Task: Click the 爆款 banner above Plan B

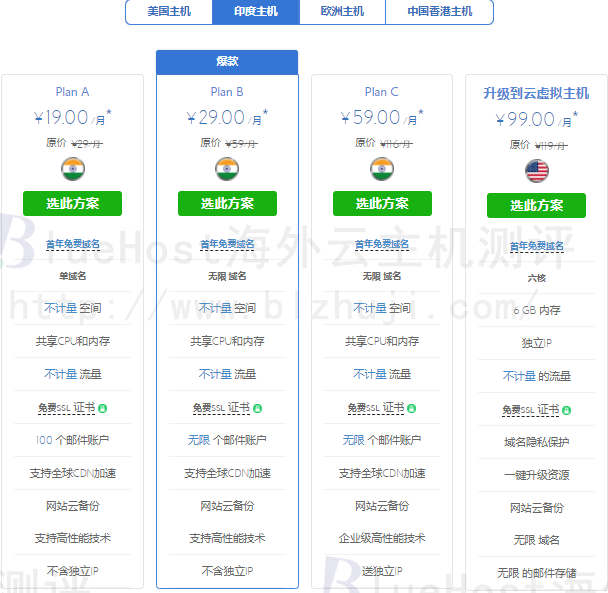Action: point(227,62)
